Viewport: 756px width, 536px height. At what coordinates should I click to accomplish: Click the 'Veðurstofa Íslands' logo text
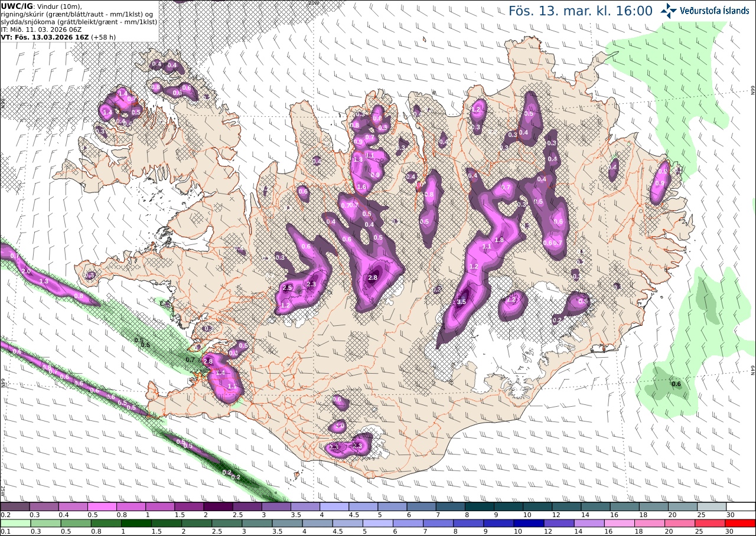pyautogui.click(x=714, y=11)
